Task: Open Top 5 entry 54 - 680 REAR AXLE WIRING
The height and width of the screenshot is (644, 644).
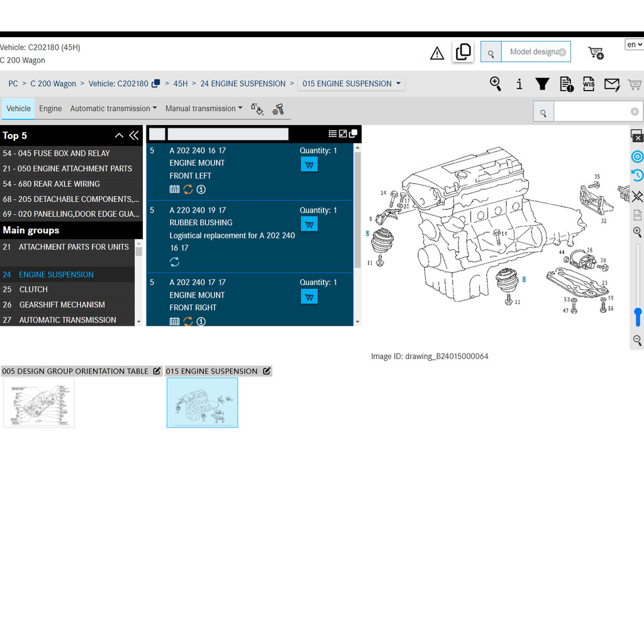Action: 72,184
